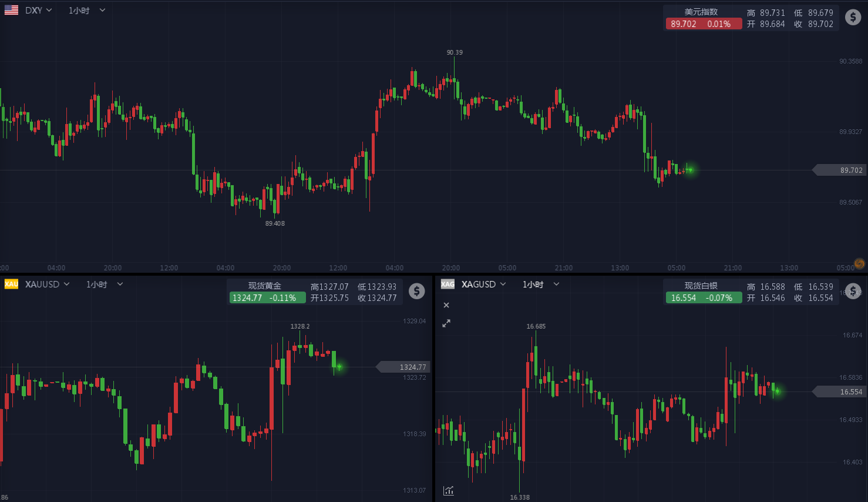This screenshot has width=868, height=502.
Task: Click the 1313.07 label on gold price axis
Action: [x=415, y=490]
